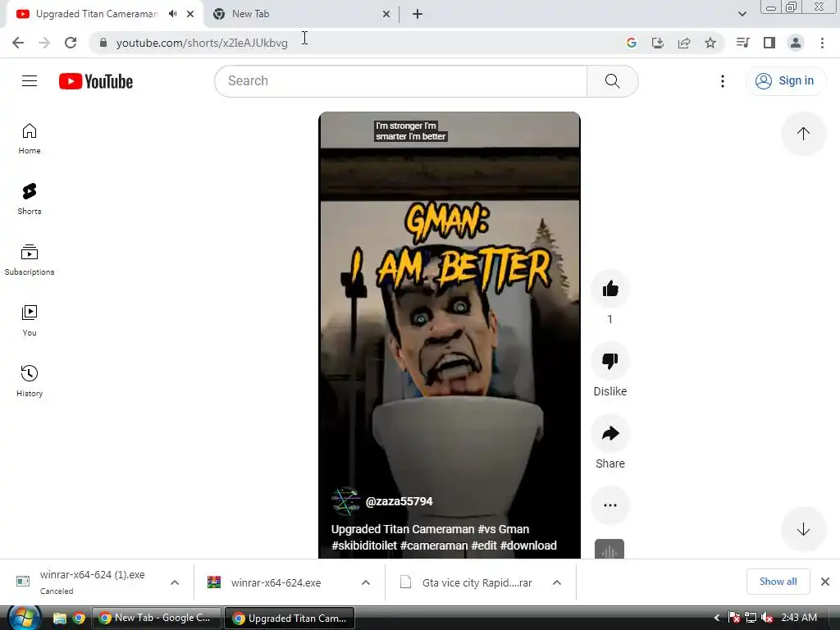
Task: Click the #cameraman hashtag
Action: coord(434,546)
